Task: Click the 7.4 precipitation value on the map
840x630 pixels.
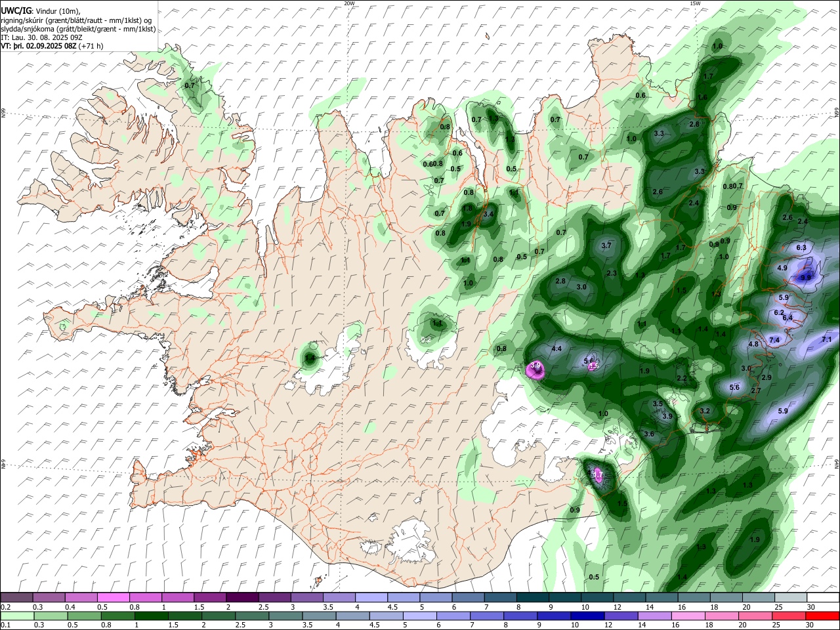Action: point(774,340)
